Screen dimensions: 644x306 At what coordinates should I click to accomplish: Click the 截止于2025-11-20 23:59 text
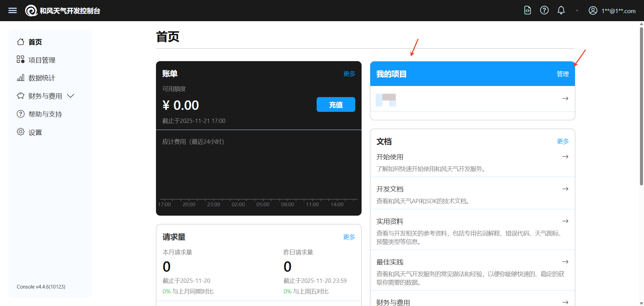click(315, 281)
